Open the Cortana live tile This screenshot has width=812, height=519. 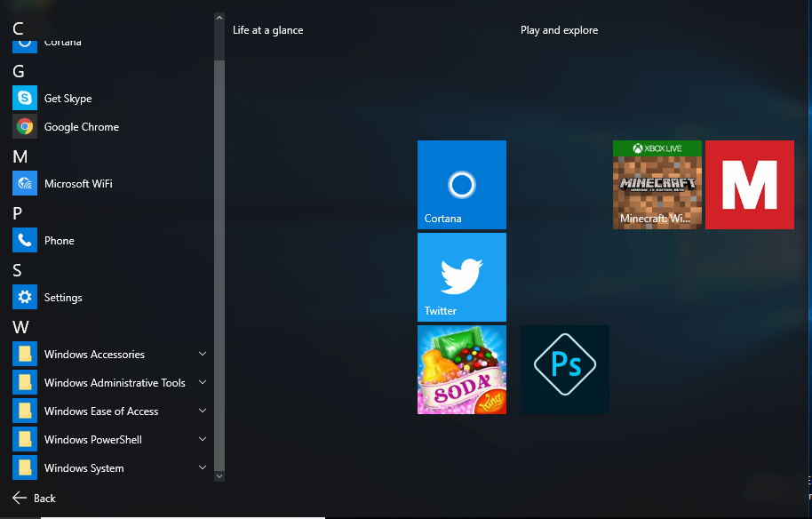pos(462,185)
